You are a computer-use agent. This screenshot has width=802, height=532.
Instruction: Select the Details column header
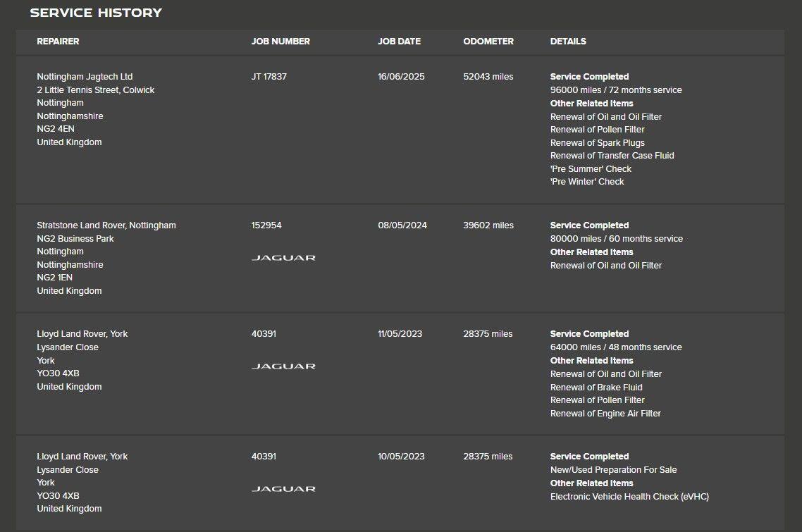(568, 42)
